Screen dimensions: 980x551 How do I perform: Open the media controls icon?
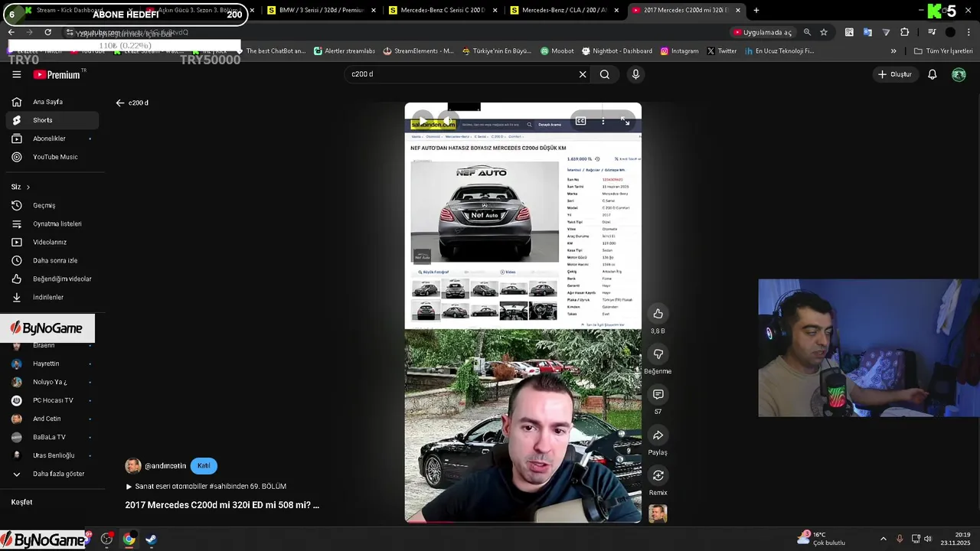932,32
